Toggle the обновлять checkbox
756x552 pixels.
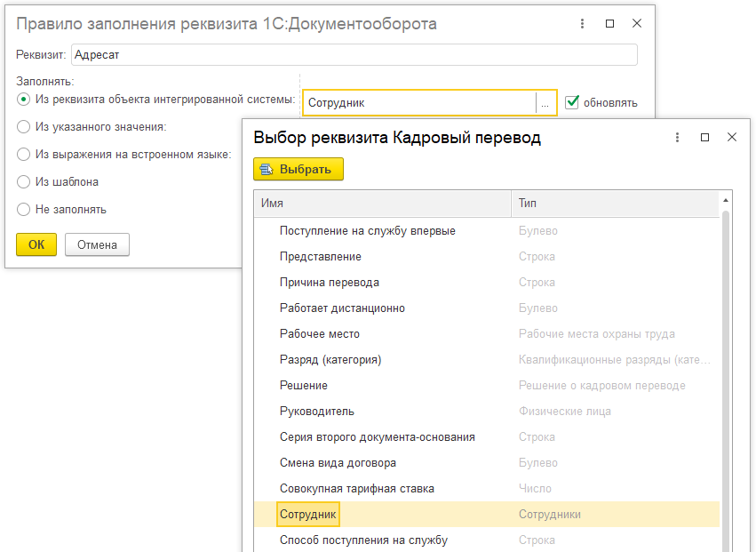pos(573,102)
